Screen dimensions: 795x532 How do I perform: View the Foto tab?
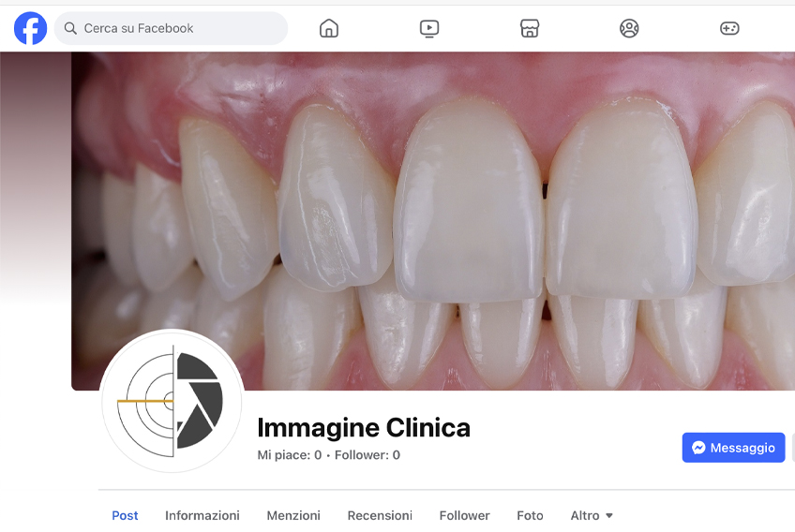coord(530,515)
